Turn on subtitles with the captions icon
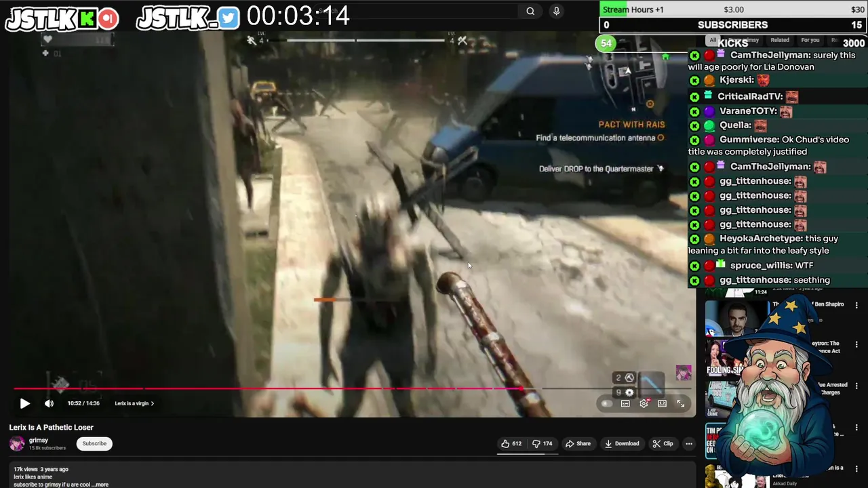Viewport: 868px width, 488px height. [x=625, y=403]
